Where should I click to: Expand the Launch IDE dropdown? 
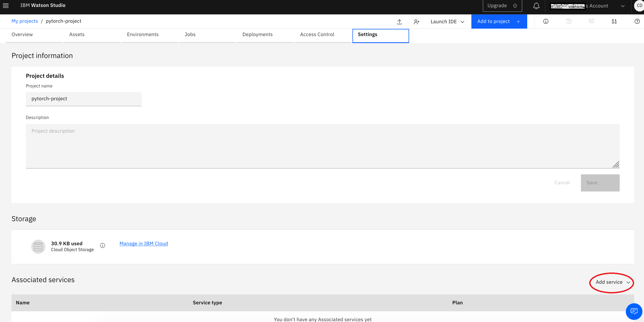tap(447, 22)
